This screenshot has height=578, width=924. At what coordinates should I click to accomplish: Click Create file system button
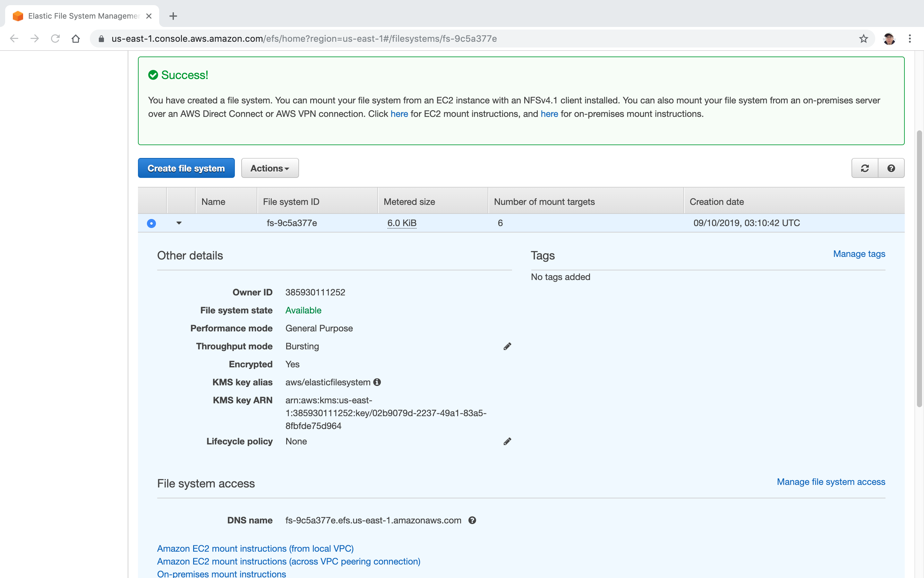(186, 168)
